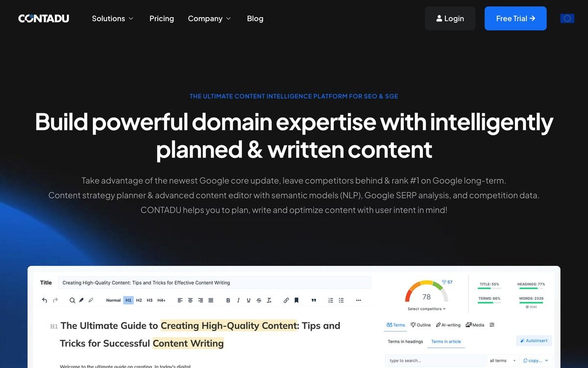Select the Terms in headings tab

click(405, 342)
